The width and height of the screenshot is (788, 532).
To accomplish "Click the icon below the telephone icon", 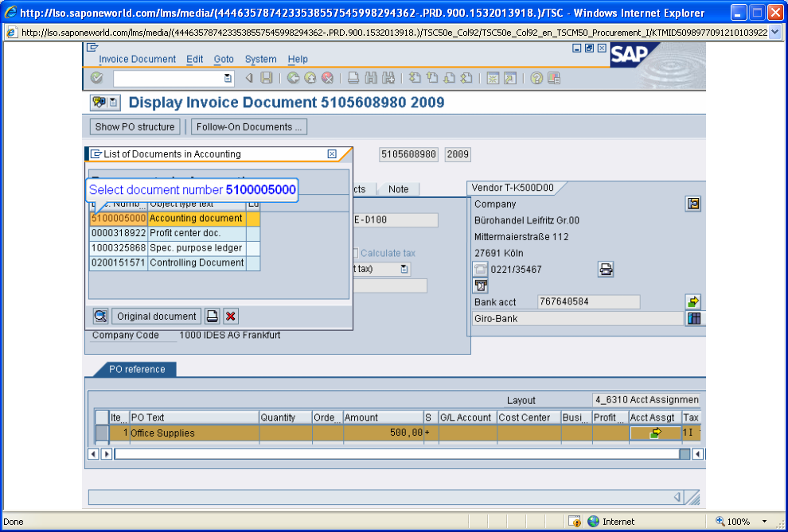I will tap(481, 285).
